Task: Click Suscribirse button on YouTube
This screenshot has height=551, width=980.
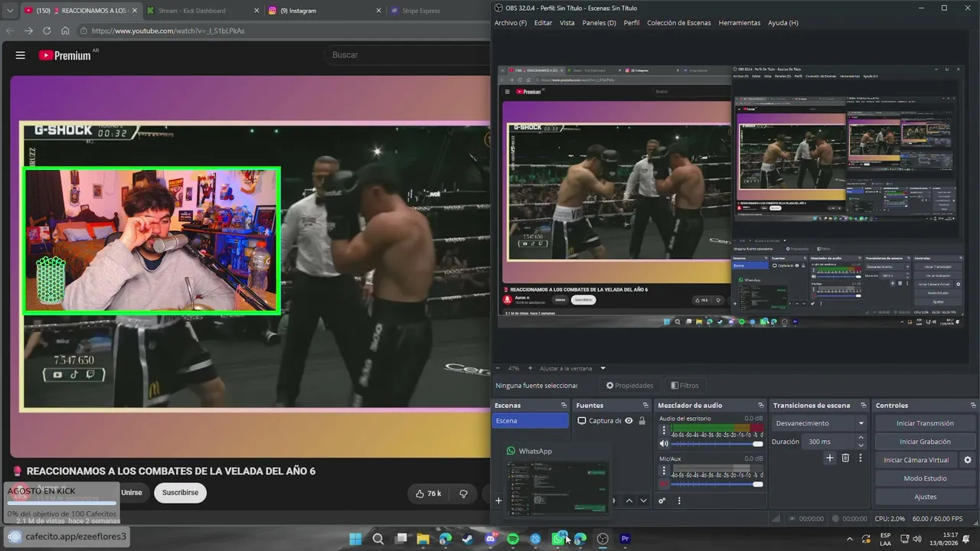Action: click(180, 493)
